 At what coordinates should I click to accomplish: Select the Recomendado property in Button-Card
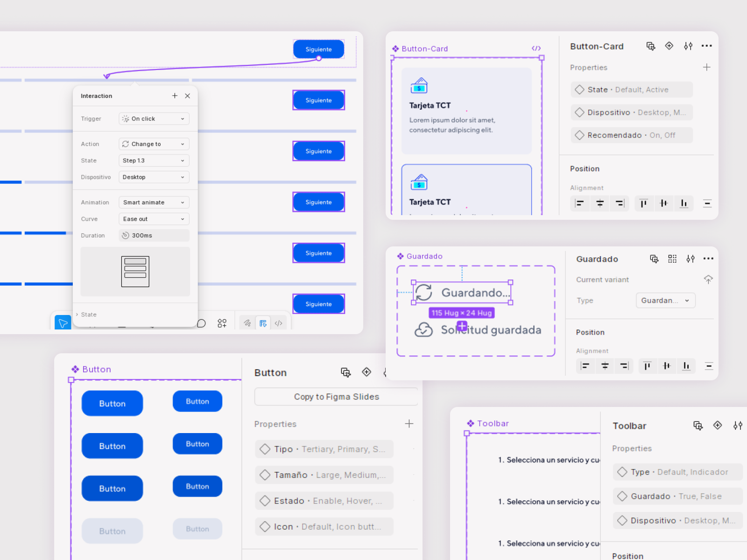pos(631,135)
